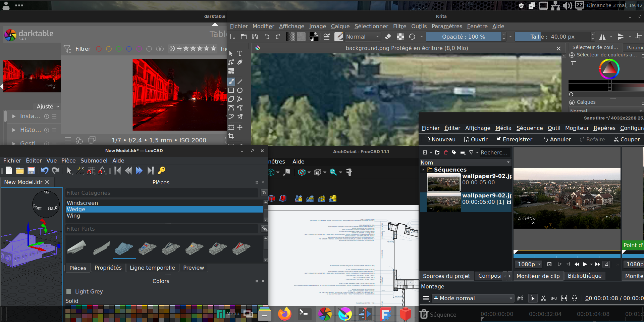Adjust the Krita Opacité slider

point(464,37)
